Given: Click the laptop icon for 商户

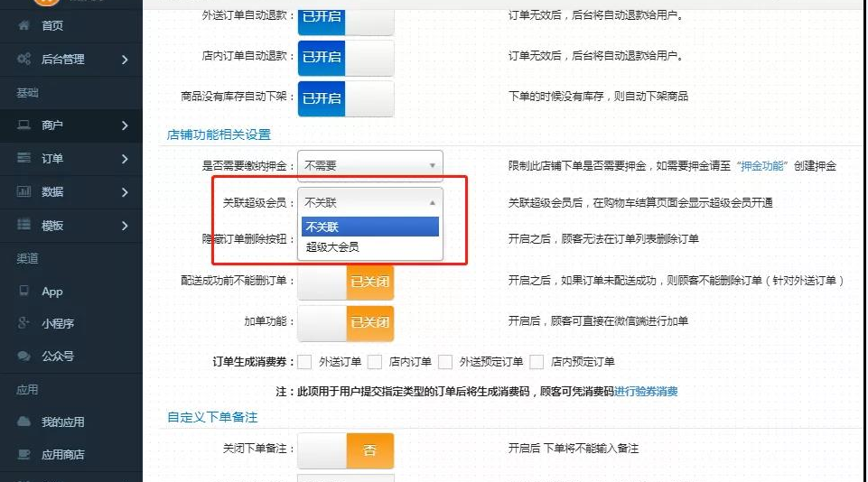Looking at the screenshot, I should coord(23,125).
